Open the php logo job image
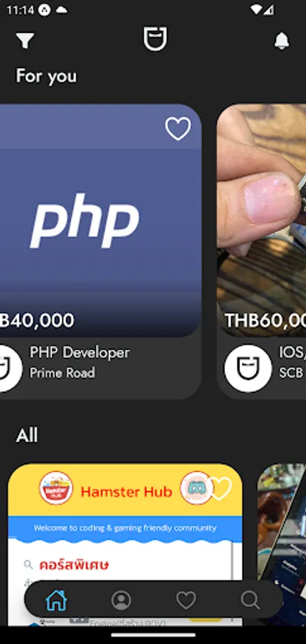 (100, 220)
